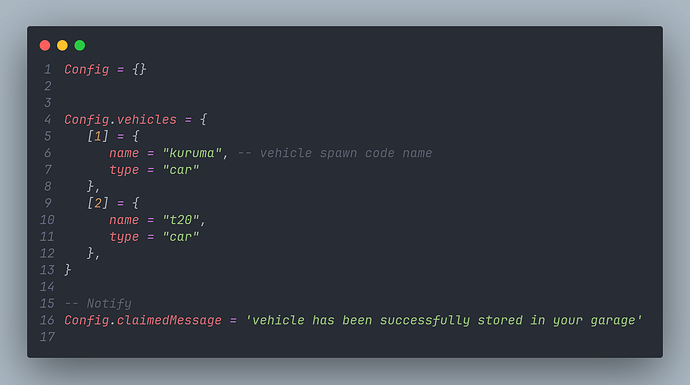Click the "kuruma" string value
The height and width of the screenshot is (385, 690).
[x=192, y=153]
